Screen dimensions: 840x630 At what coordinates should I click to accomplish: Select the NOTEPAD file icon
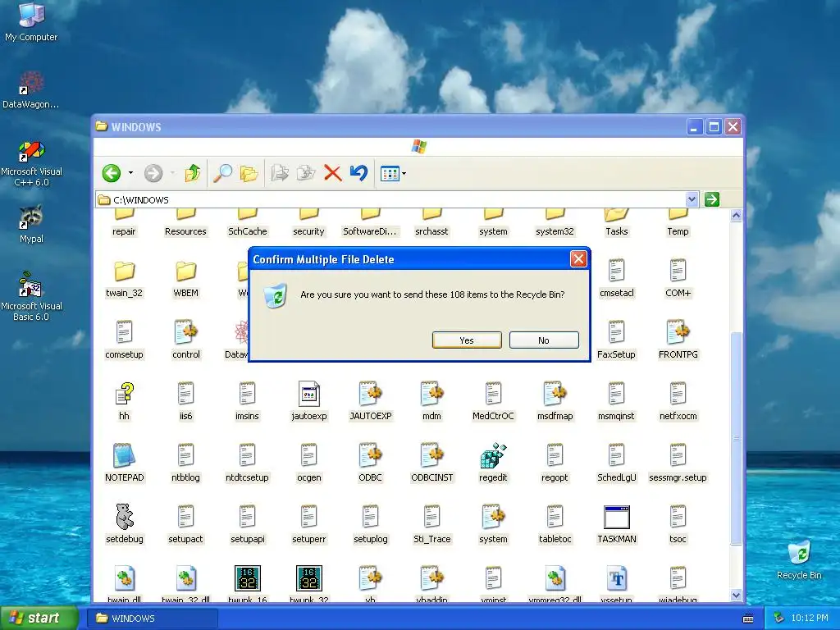124,456
